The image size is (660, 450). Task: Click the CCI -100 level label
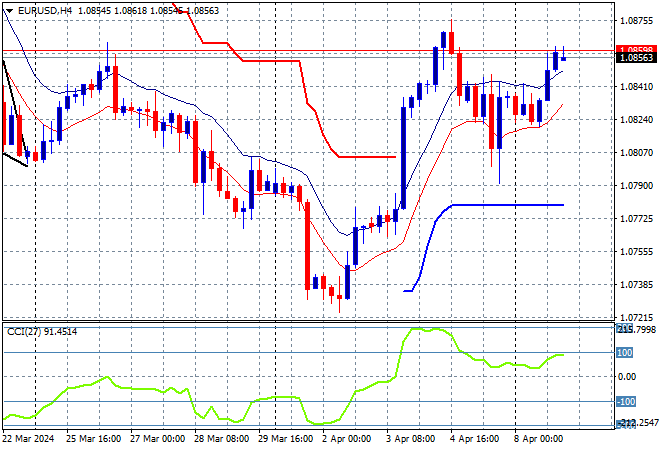pyautogui.click(x=626, y=401)
